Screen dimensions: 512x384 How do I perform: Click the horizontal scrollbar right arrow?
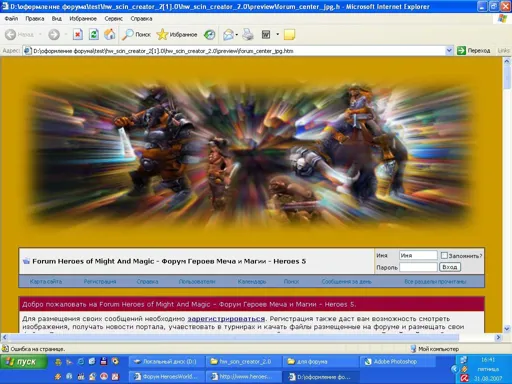pyautogui.click(x=498, y=337)
